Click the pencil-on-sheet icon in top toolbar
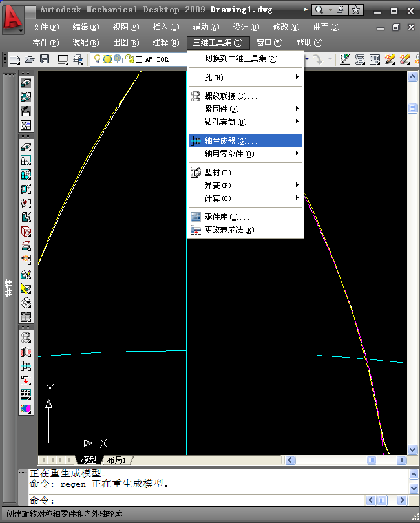Screen dimensions: 420x523 (x=344, y=59)
